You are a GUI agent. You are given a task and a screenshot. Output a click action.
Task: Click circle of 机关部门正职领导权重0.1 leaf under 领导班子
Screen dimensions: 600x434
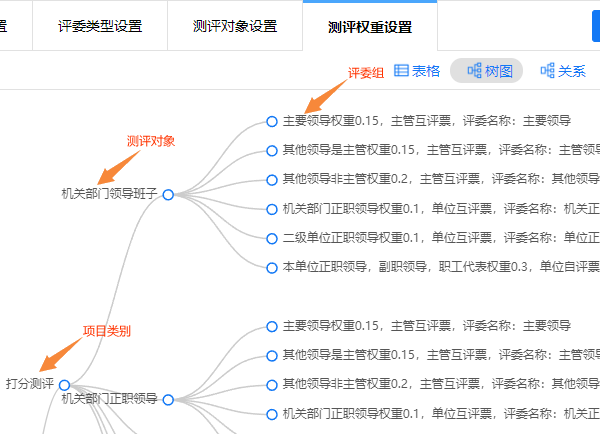coord(272,209)
